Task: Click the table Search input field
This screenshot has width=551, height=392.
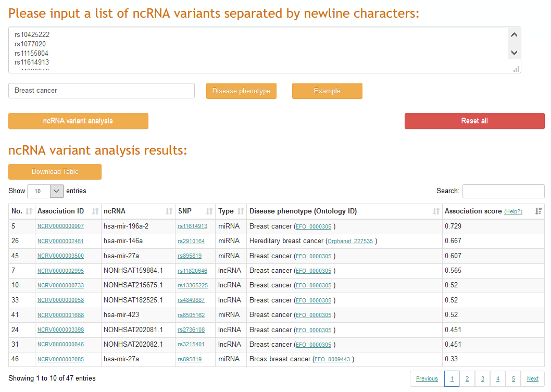Action: pyautogui.click(x=503, y=191)
